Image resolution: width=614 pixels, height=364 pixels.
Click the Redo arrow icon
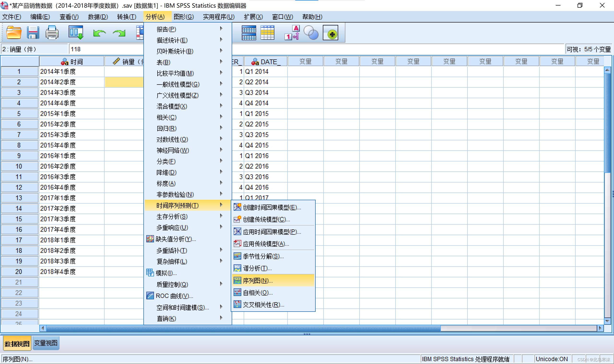pyautogui.click(x=119, y=33)
